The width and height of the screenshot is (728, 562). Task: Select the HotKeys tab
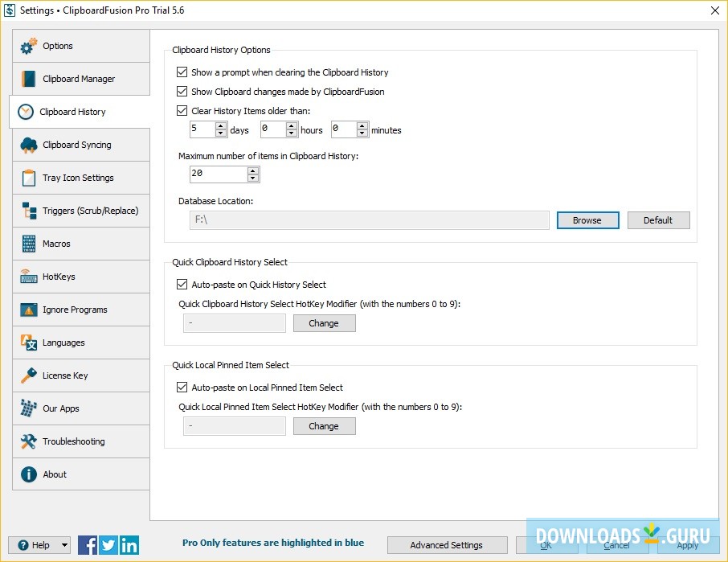point(81,277)
